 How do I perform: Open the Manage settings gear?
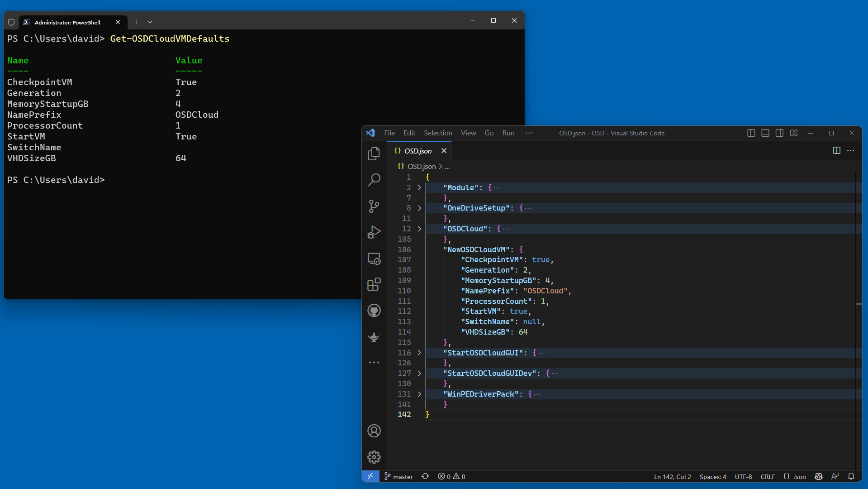pos(374,457)
